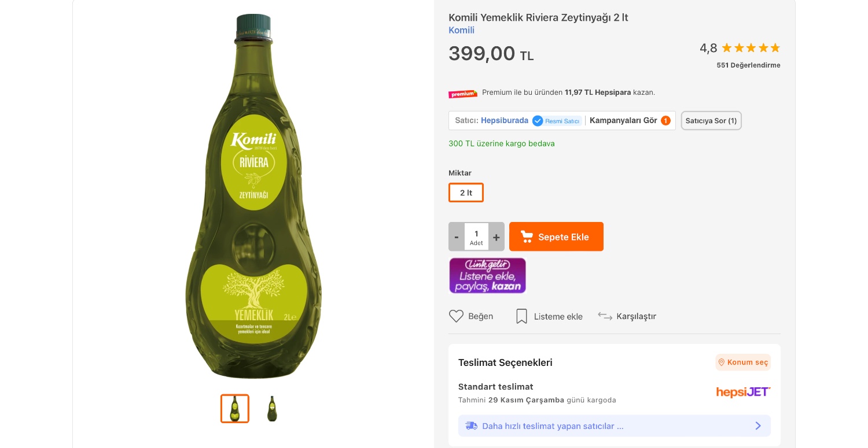Click the truck icon beside faster delivery text

tap(472, 425)
